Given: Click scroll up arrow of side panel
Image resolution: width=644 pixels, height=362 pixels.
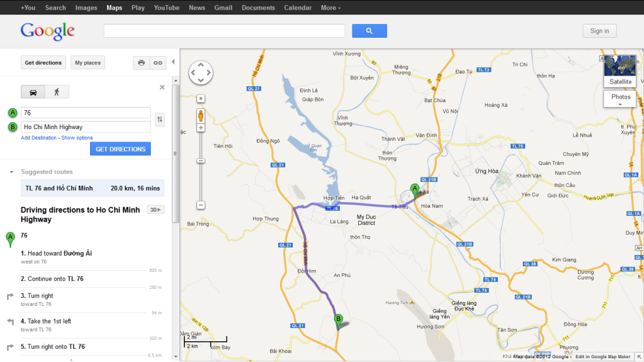Looking at the screenshot, I should tap(176, 81).
